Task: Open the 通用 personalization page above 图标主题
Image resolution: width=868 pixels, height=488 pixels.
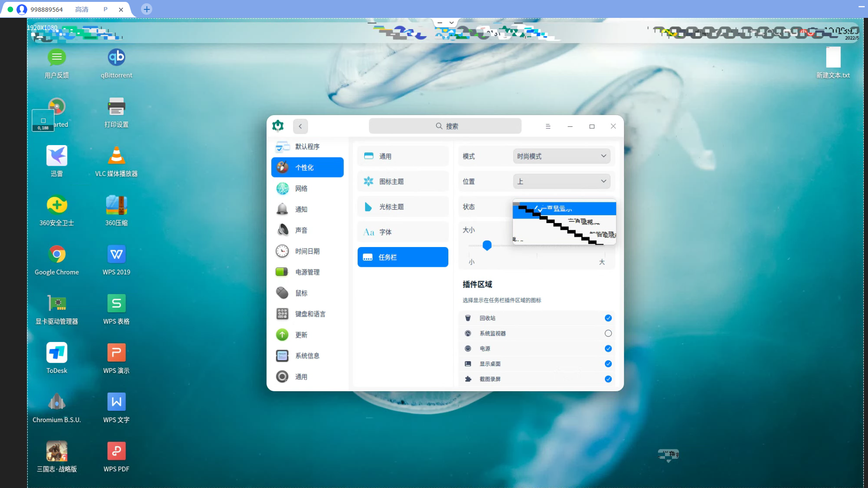Action: (403, 156)
